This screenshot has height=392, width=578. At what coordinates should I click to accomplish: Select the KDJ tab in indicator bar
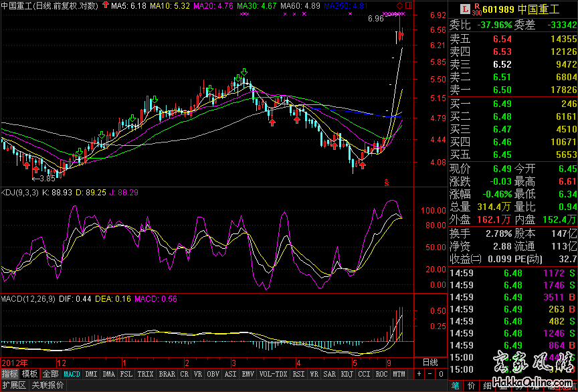347,374
